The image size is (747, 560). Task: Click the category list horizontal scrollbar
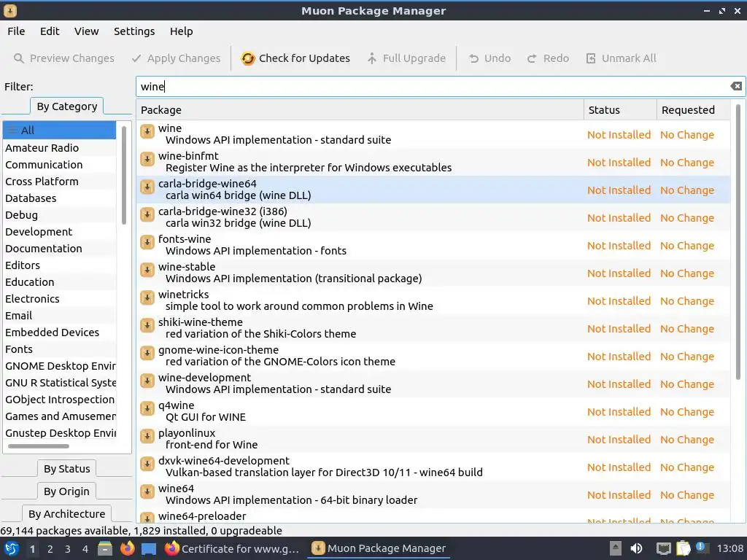pos(38,446)
